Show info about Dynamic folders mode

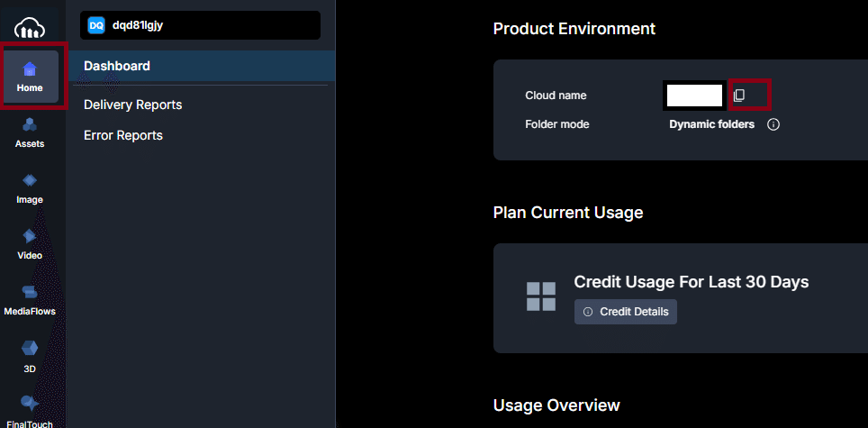click(x=773, y=124)
